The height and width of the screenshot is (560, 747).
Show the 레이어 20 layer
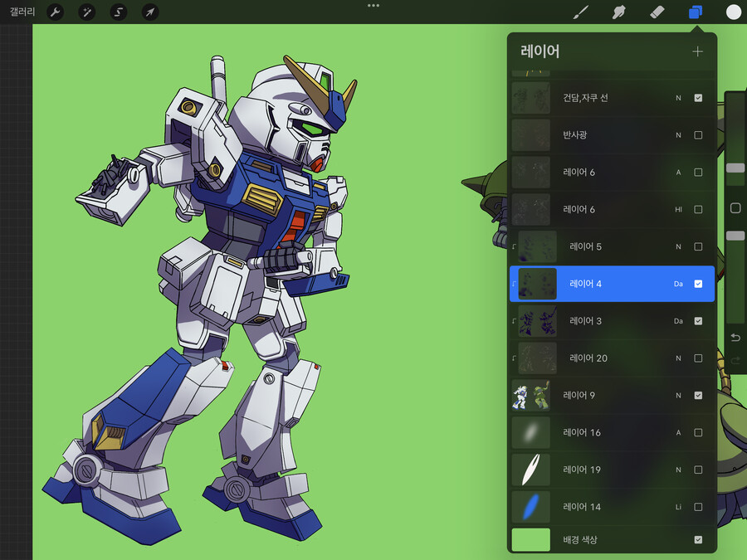pos(698,358)
